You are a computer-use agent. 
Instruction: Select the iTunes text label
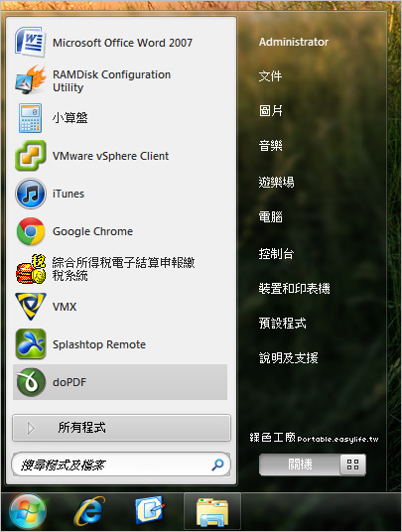click(x=68, y=194)
